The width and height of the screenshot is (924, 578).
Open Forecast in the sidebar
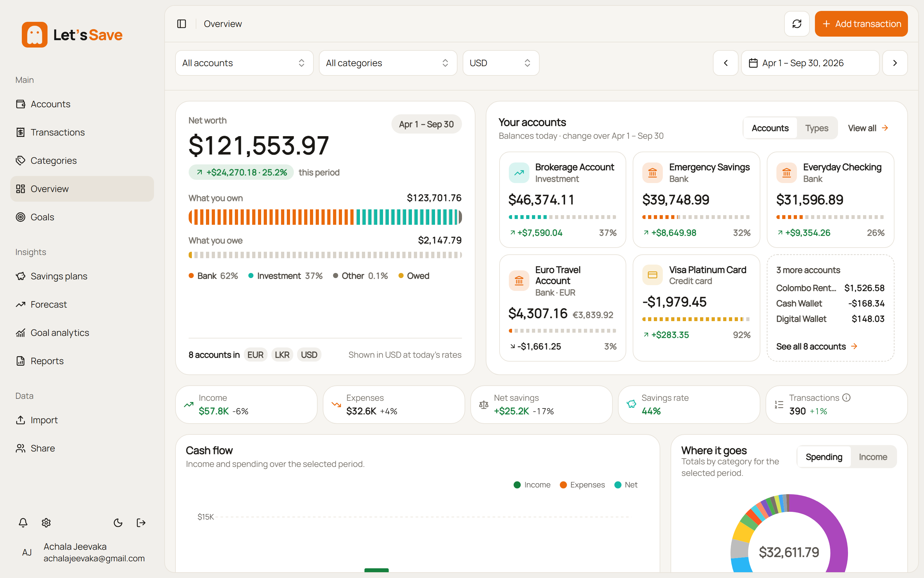tap(82, 304)
